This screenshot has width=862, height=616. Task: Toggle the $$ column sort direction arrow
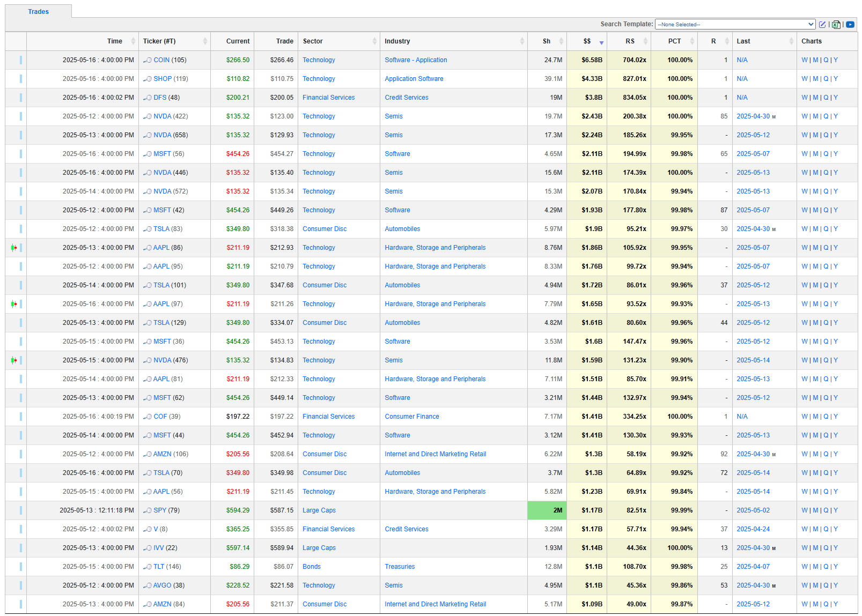coord(601,42)
